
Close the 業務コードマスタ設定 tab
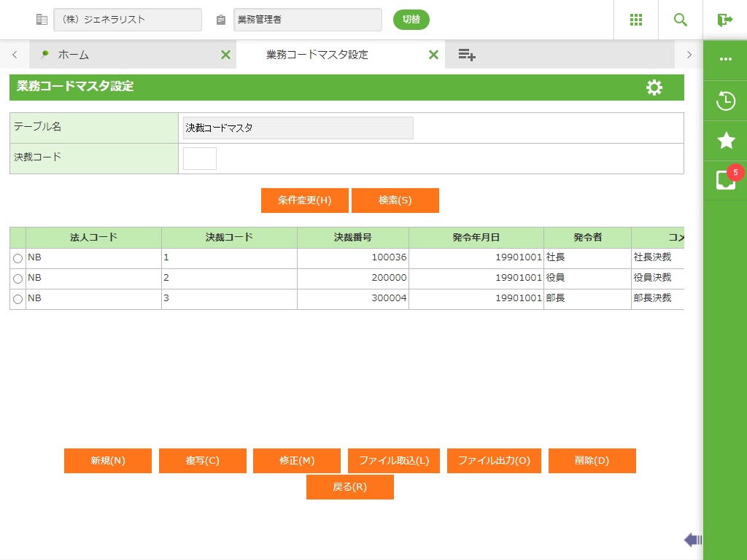coord(433,55)
